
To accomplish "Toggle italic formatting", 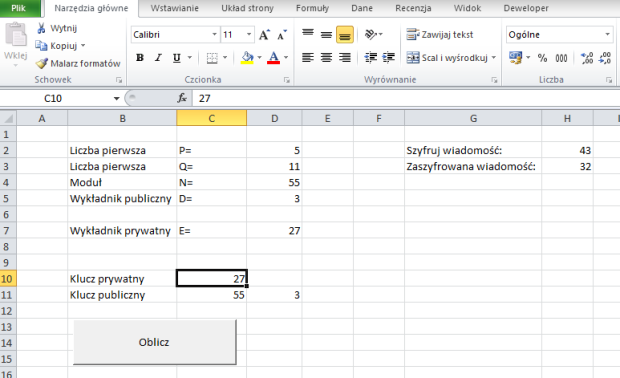I will pyautogui.click(x=158, y=58).
